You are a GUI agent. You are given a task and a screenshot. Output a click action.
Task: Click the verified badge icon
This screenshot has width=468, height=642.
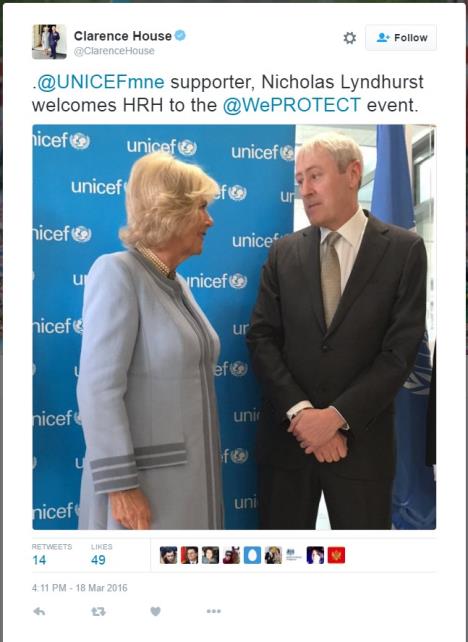click(x=180, y=36)
